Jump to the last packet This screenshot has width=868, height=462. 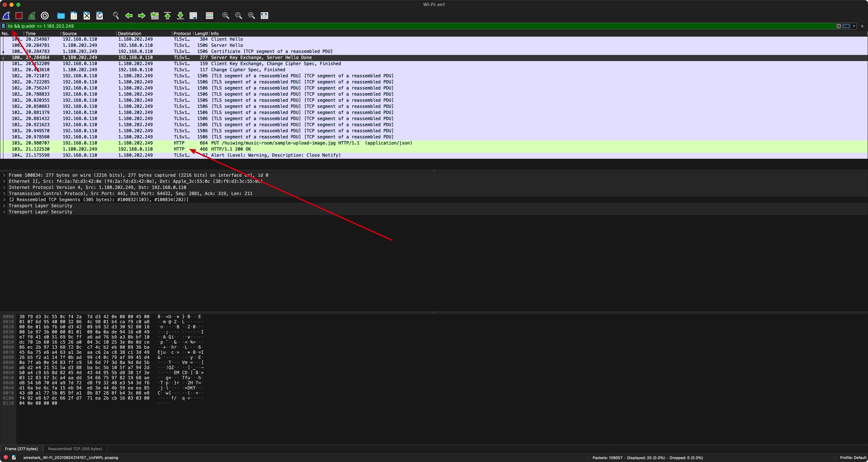pyautogui.click(x=180, y=15)
